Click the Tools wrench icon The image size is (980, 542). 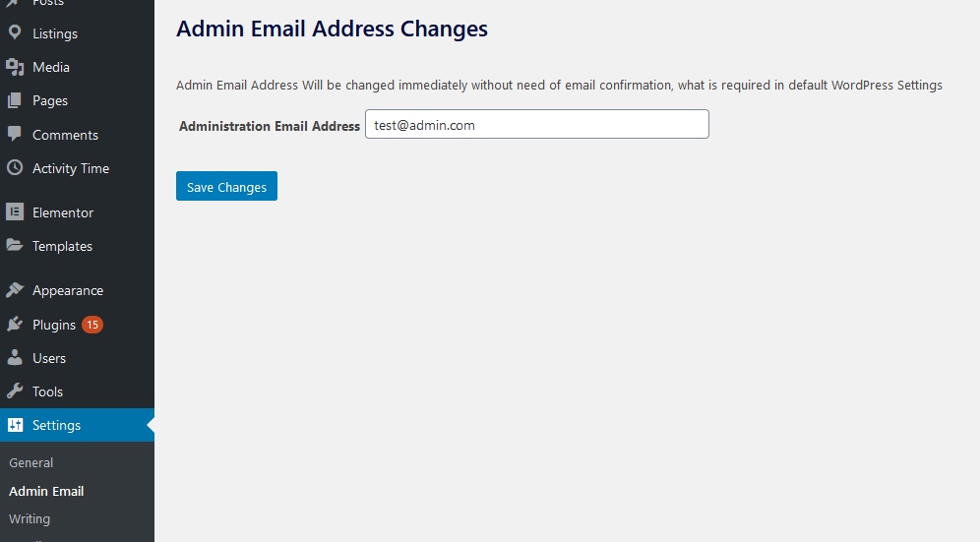[15, 391]
